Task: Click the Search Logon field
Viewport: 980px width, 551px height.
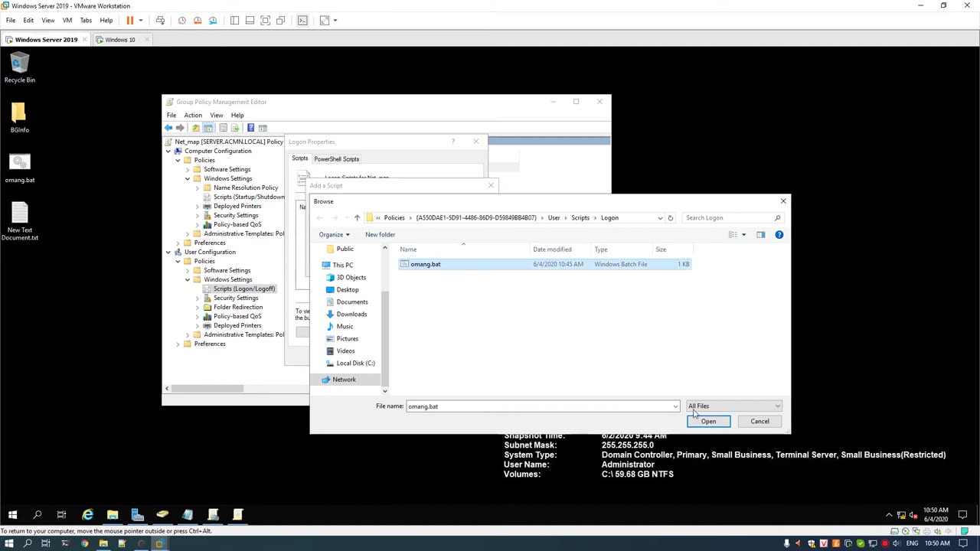Action: [733, 218]
